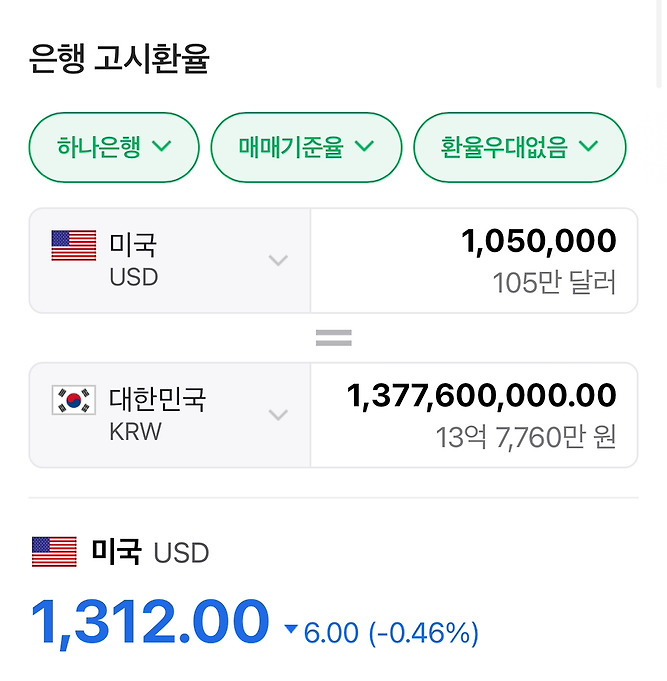The image size is (667, 681).
Task: Click the chevron inside 환율우대없음 pill
Action: pyautogui.click(x=589, y=146)
